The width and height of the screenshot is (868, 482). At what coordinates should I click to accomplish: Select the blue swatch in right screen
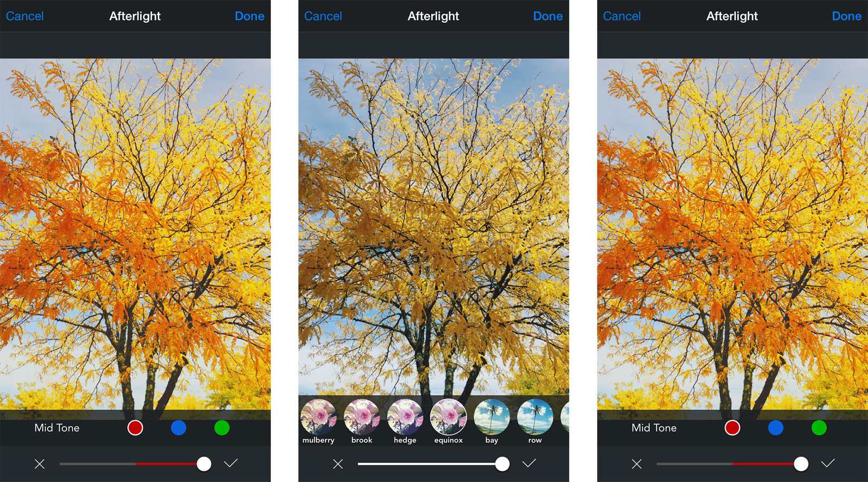[776, 428]
